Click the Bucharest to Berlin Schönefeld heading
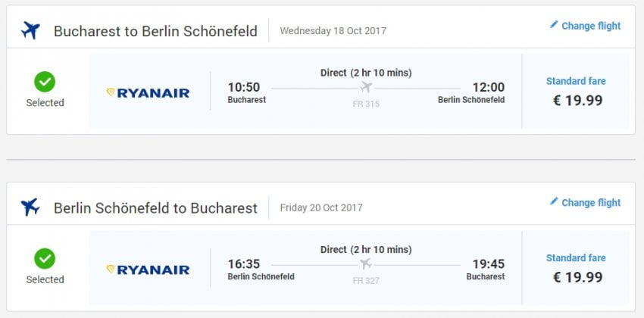The height and width of the screenshot is (318, 644). (x=155, y=31)
